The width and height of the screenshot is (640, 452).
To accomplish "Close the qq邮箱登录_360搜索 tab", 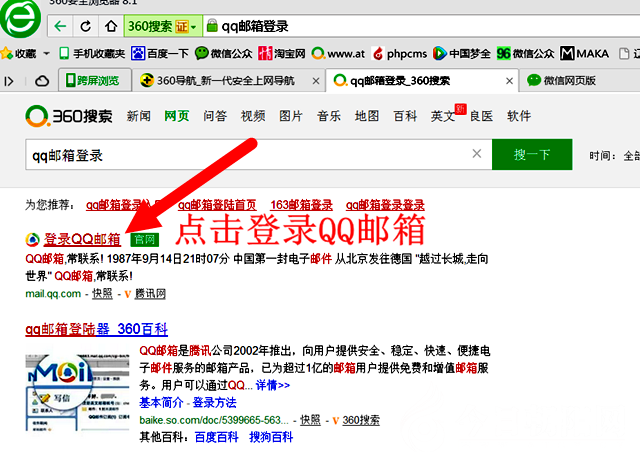I will pyautogui.click(x=509, y=81).
